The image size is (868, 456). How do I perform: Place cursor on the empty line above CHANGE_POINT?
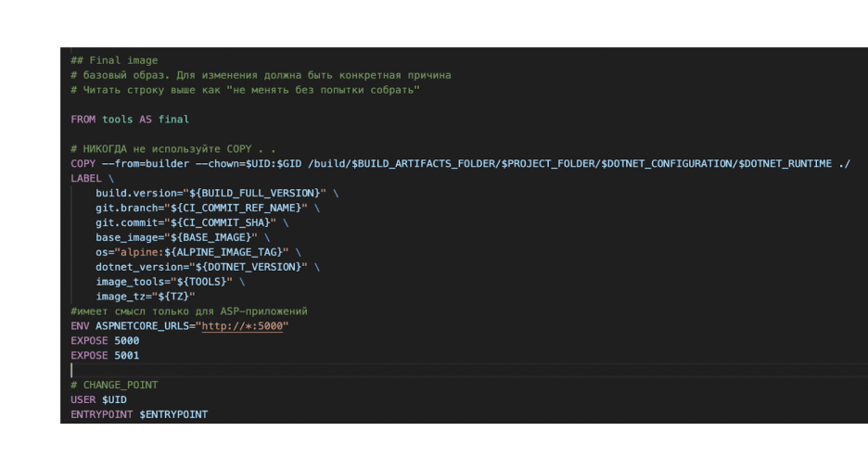[x=185, y=370]
